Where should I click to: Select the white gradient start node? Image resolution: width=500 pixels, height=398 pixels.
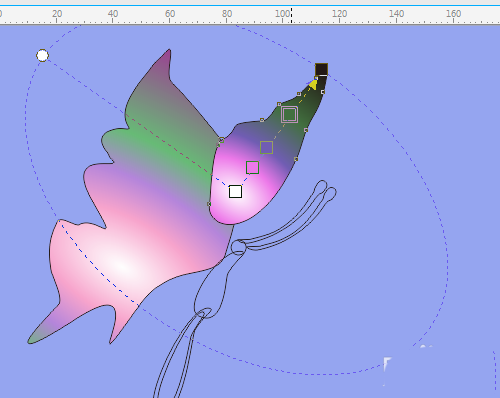point(235,191)
